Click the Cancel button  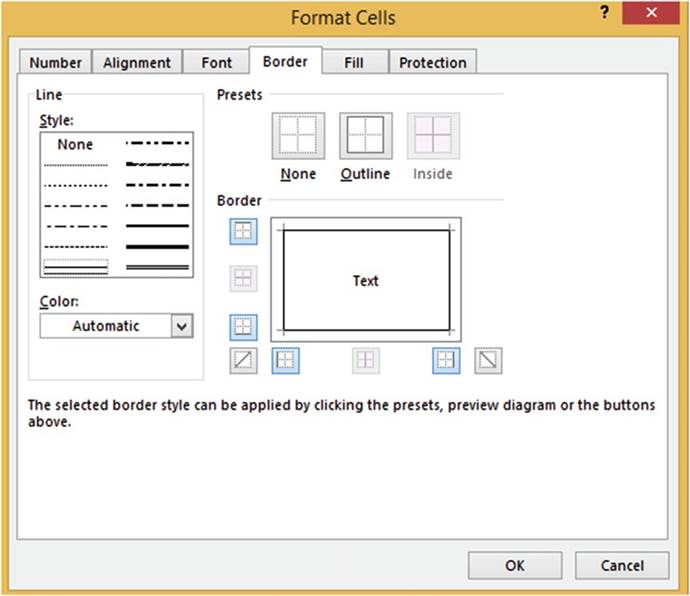622,565
